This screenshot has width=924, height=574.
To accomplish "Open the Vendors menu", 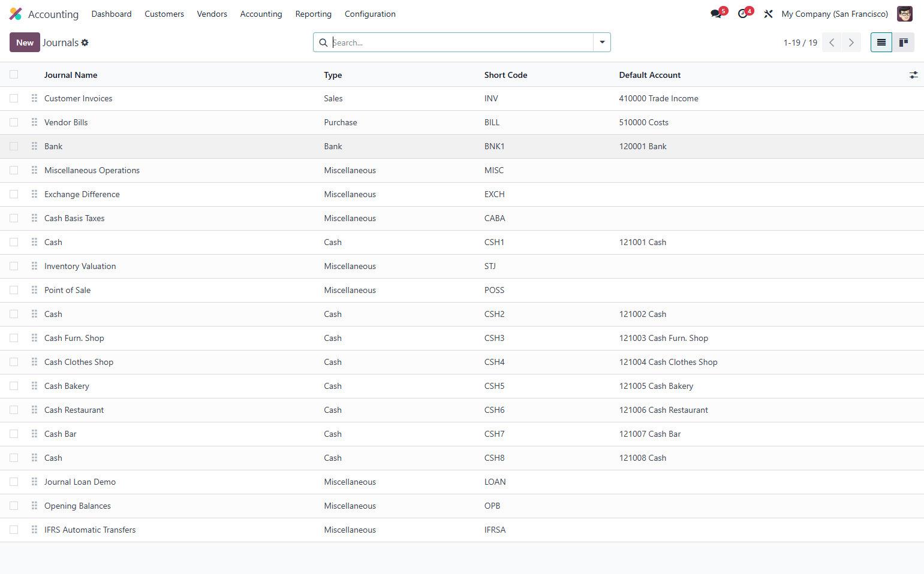I will tap(212, 14).
